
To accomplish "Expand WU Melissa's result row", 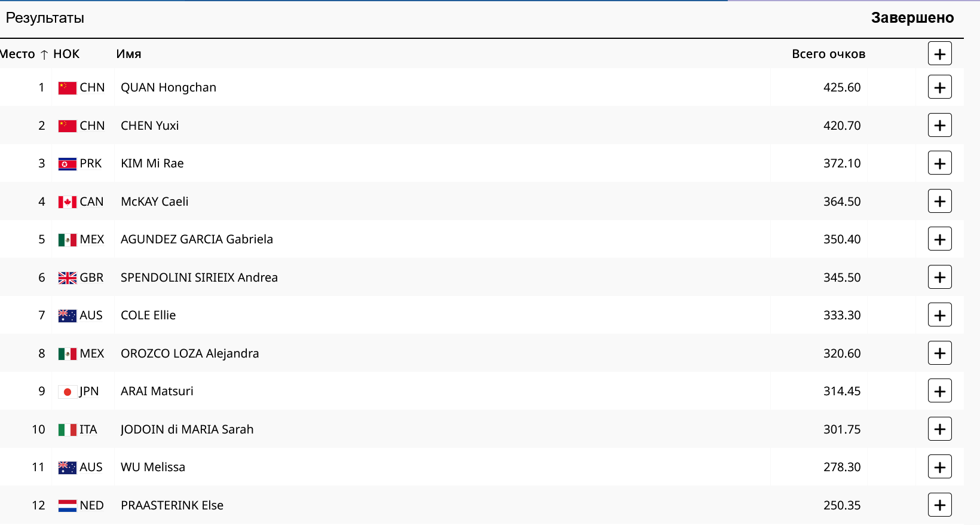I will [939, 467].
